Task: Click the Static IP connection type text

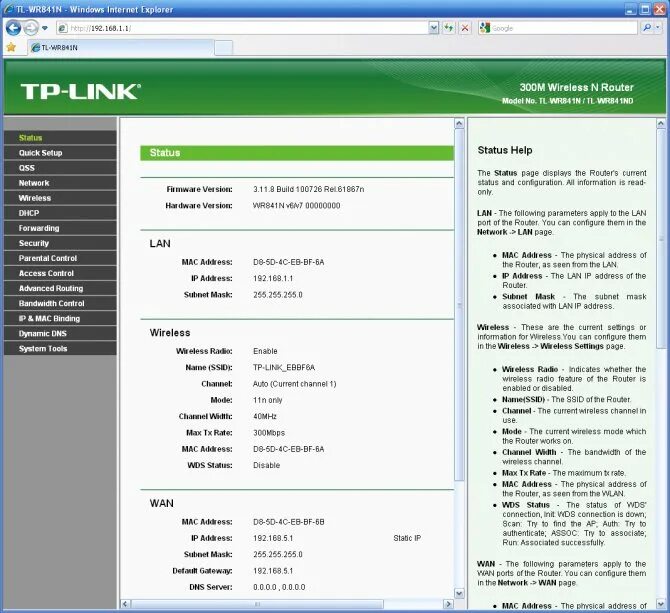Action: click(407, 538)
